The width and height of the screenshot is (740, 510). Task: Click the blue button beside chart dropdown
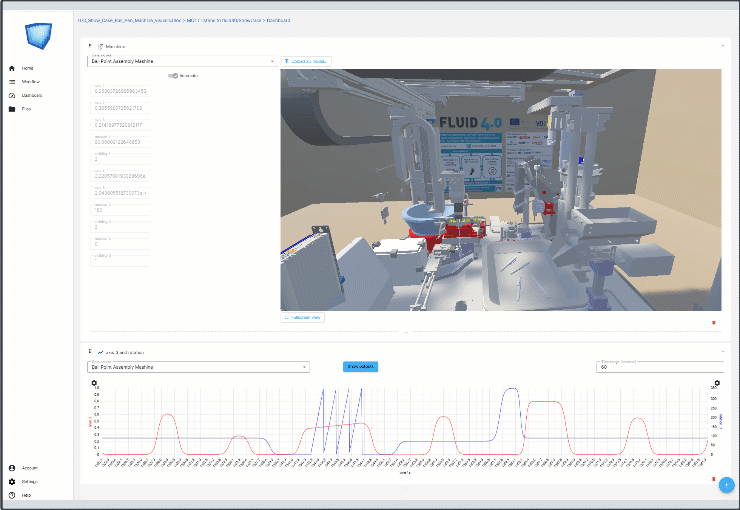coord(360,367)
